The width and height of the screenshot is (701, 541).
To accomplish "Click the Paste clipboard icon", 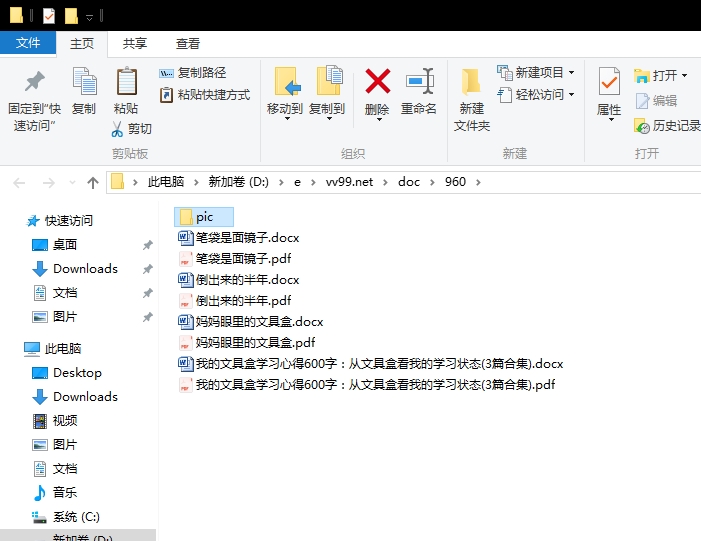I will point(127,81).
